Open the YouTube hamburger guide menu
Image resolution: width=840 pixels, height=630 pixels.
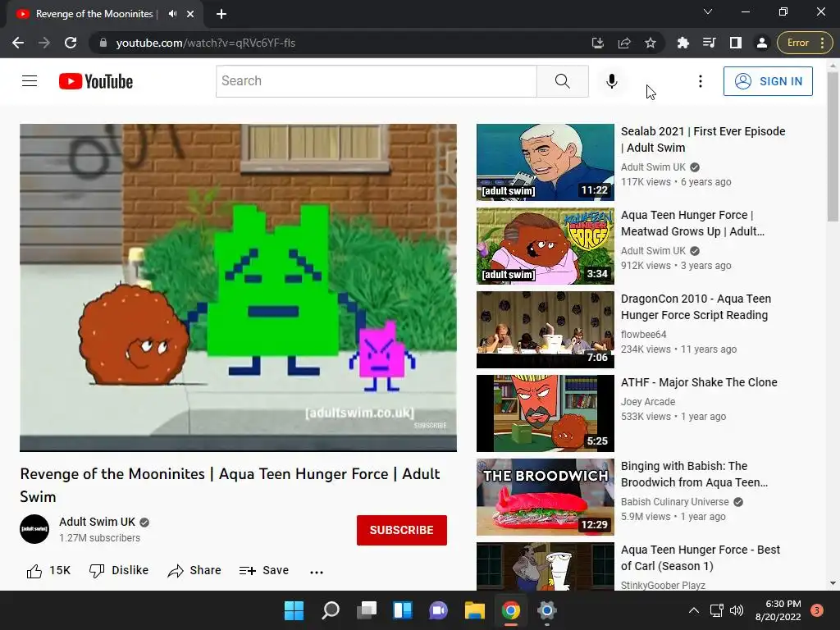pos(30,81)
